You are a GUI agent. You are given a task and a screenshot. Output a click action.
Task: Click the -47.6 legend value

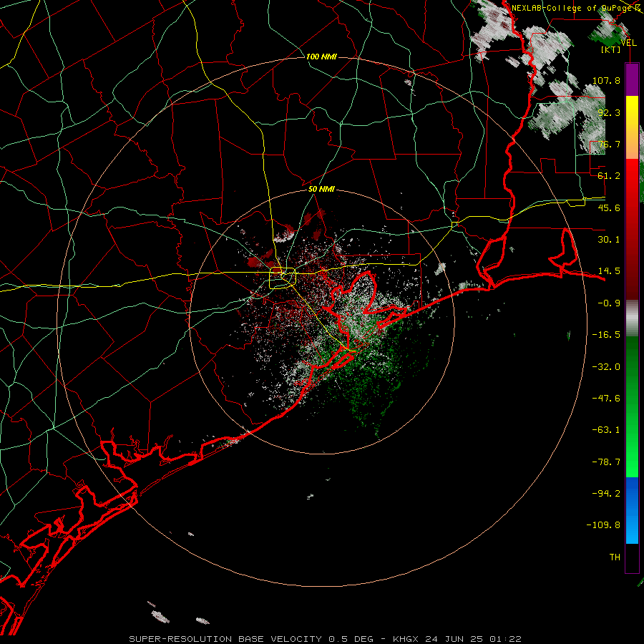606,399
